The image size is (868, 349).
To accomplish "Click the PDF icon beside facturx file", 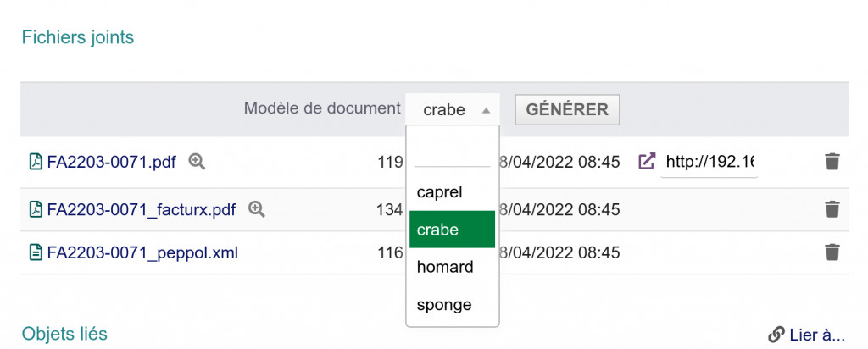I will coord(36,209).
